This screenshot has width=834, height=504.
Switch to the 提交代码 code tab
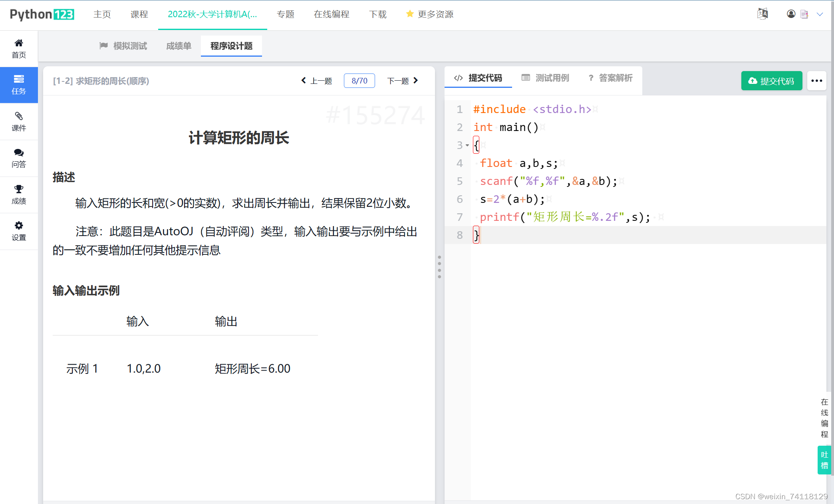[x=478, y=78]
